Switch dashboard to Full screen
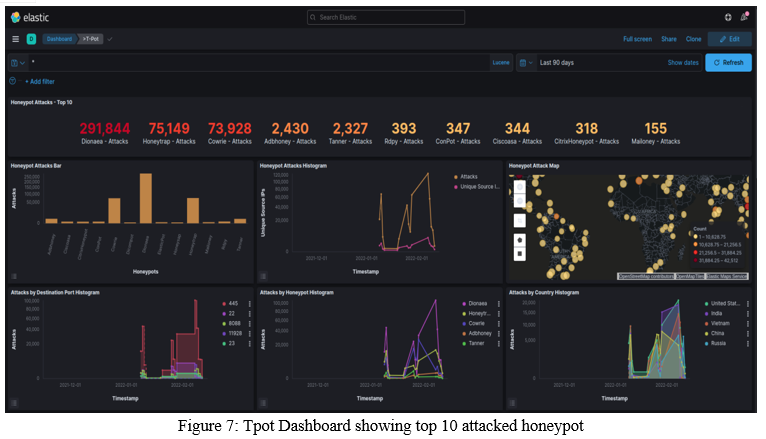The image size is (766, 439). [637, 39]
